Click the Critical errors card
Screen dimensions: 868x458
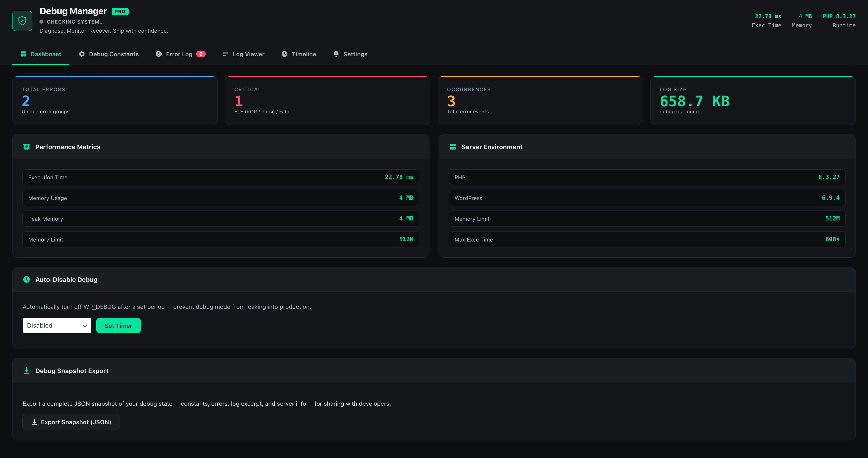327,100
